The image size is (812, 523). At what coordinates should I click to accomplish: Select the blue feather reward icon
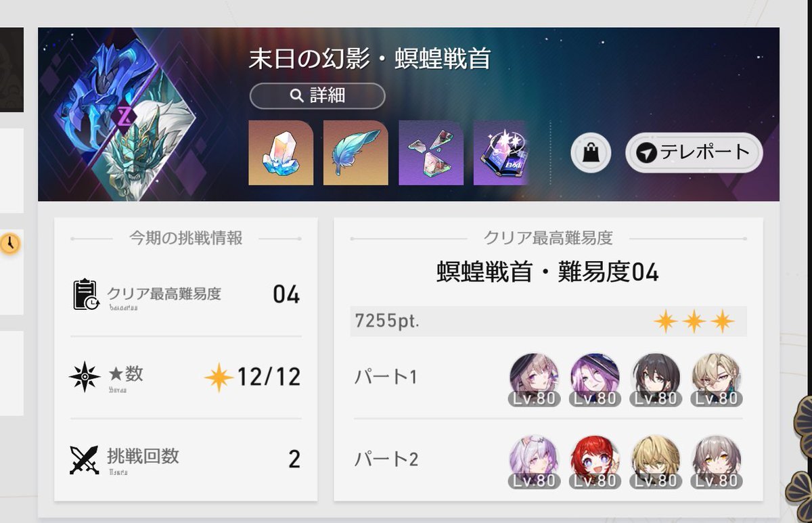click(x=356, y=153)
